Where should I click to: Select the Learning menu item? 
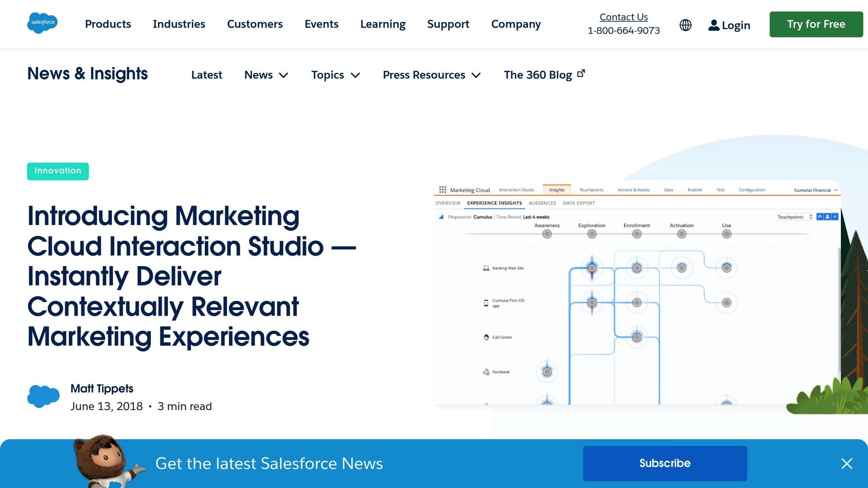click(x=382, y=24)
